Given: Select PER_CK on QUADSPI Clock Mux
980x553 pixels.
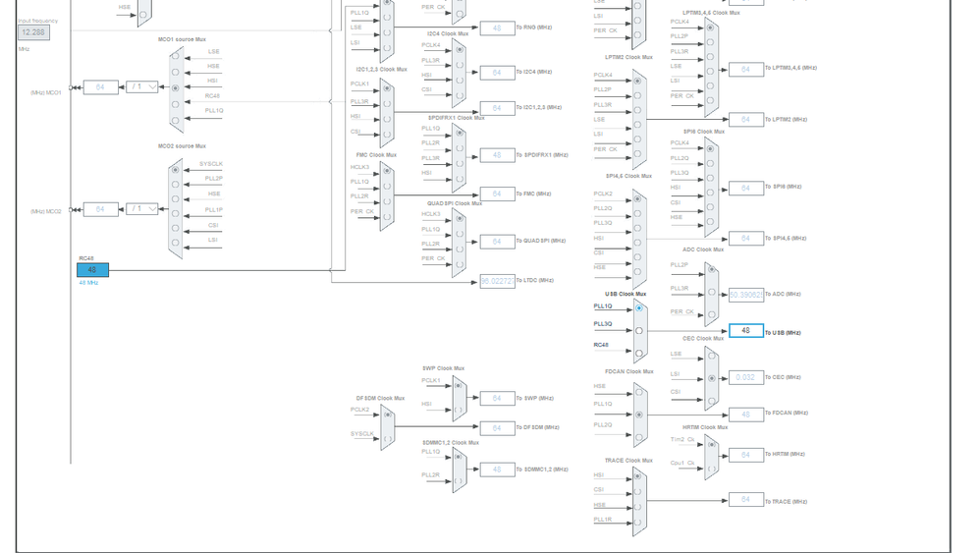Looking at the screenshot, I should [x=459, y=264].
